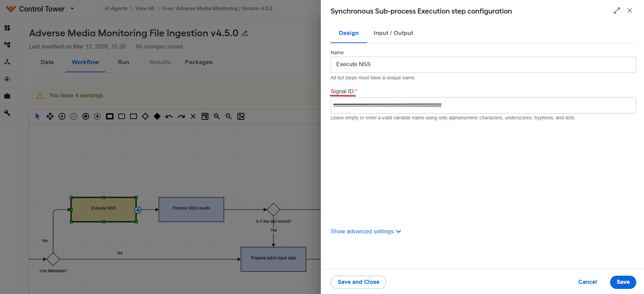Image resolution: width=644 pixels, height=294 pixels.
Task: Click 'Last modified on Mar 13, 2026, 15:28' text
Action: pos(77,46)
